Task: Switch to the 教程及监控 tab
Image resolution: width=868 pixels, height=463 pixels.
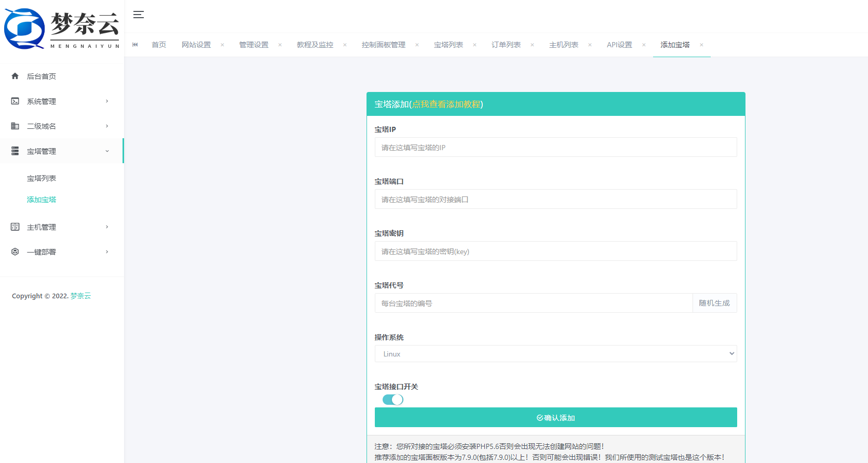Action: (x=315, y=45)
